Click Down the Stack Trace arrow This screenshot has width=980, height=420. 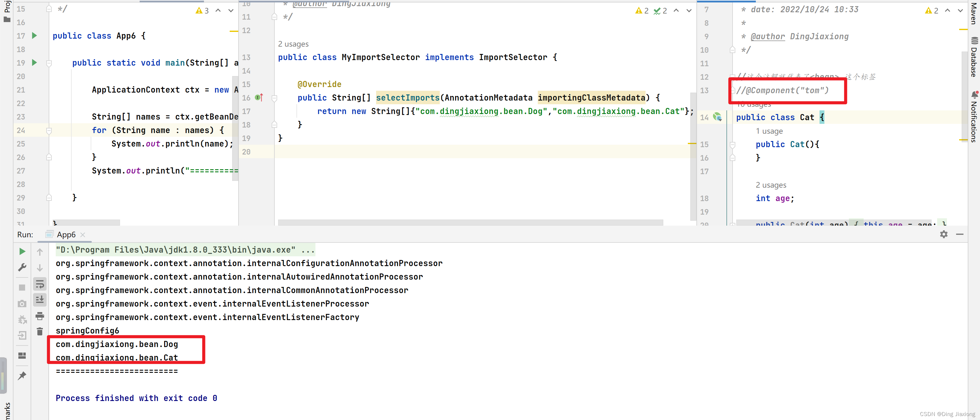[x=40, y=268]
